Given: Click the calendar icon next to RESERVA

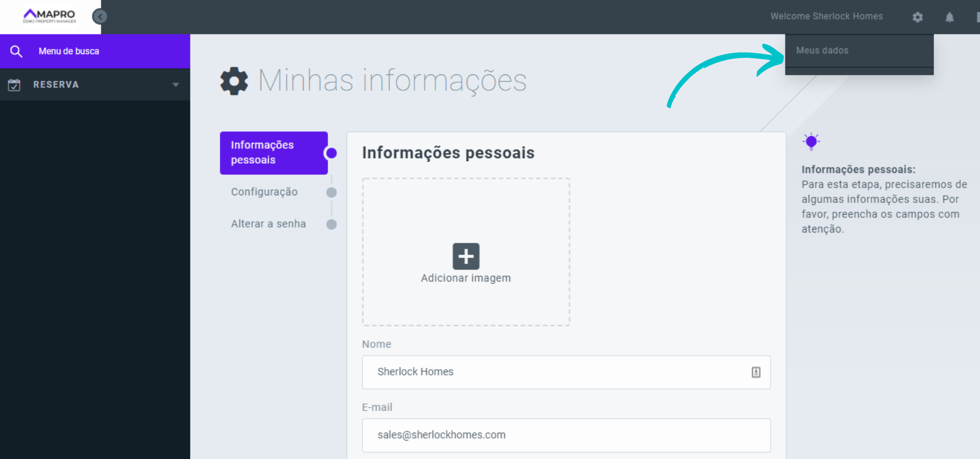Looking at the screenshot, I should (x=14, y=84).
